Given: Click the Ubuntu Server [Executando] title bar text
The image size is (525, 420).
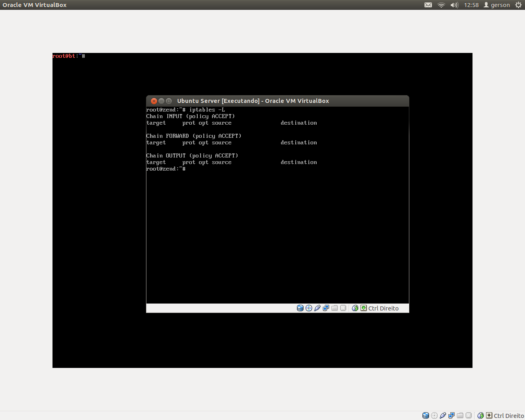Looking at the screenshot, I should pyautogui.click(x=253, y=101).
